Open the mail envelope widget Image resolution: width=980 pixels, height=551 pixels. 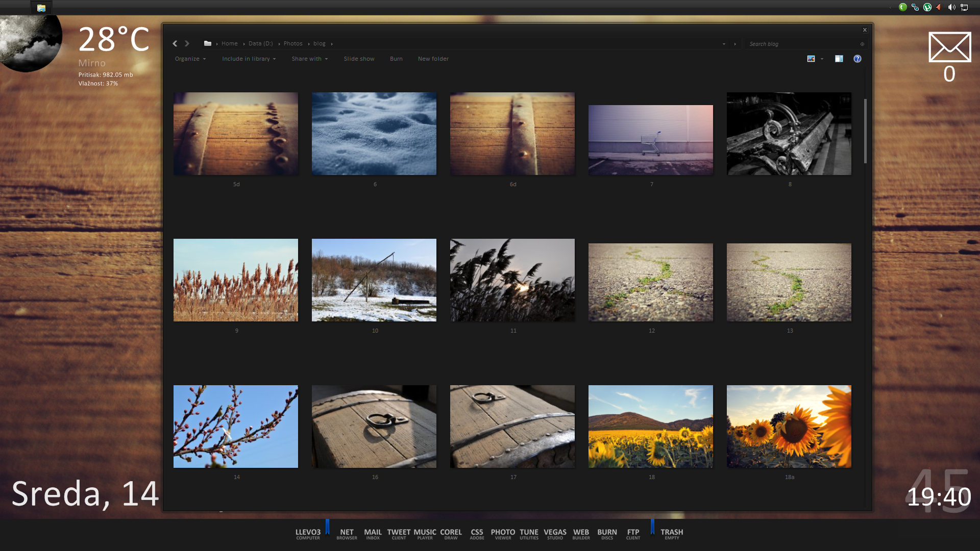coord(949,47)
